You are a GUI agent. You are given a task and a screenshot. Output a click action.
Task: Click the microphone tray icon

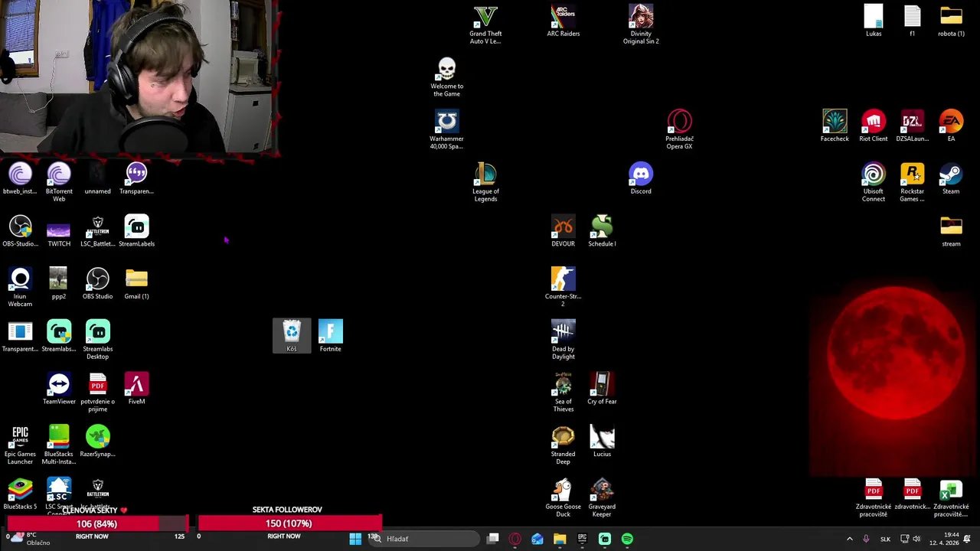[866, 539]
